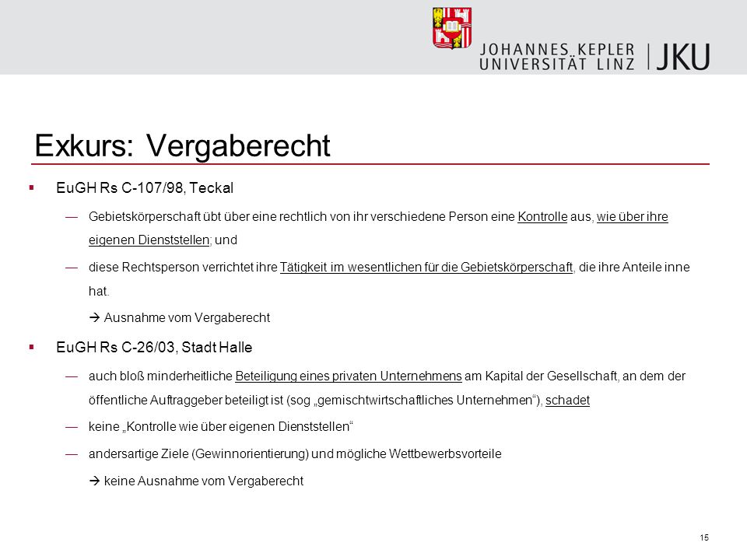Click the slide page number 15
747x560 pixels.
(704, 537)
